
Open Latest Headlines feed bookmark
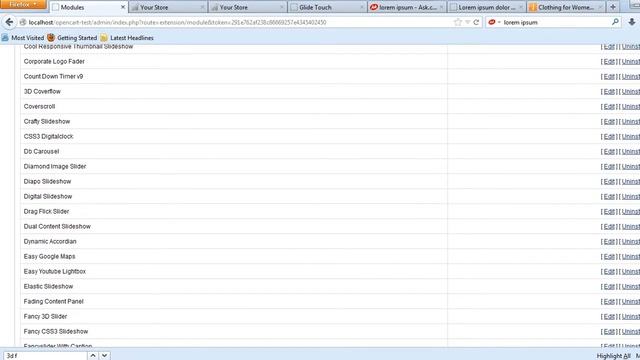(x=127, y=38)
